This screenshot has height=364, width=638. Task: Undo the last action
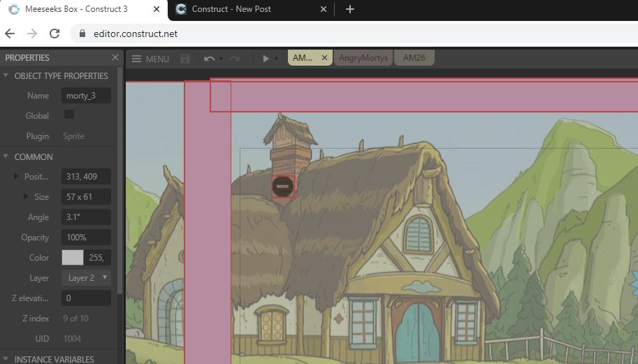209,59
